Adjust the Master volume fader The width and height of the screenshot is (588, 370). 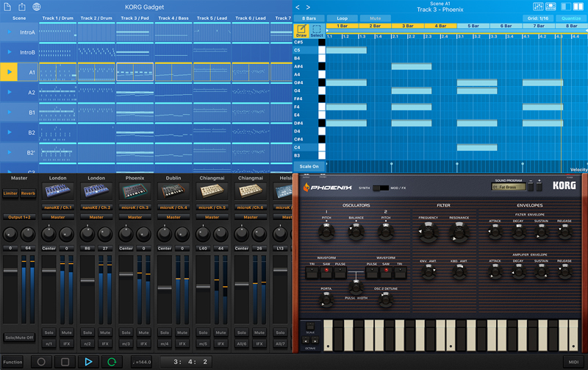(10, 271)
